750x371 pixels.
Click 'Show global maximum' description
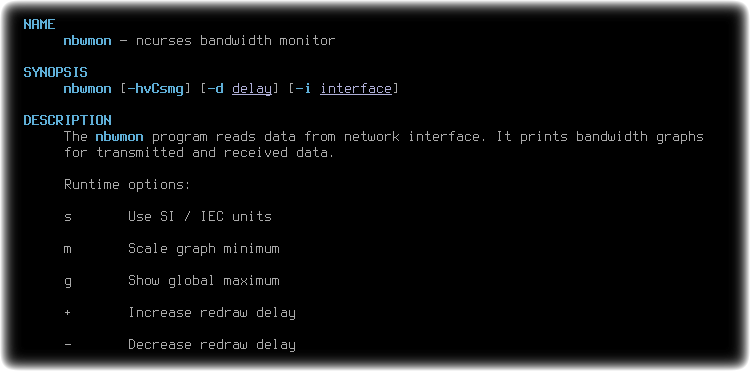204,281
